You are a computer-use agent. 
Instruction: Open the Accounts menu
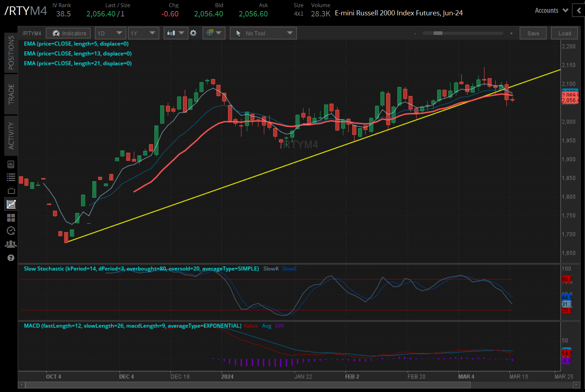(x=550, y=10)
